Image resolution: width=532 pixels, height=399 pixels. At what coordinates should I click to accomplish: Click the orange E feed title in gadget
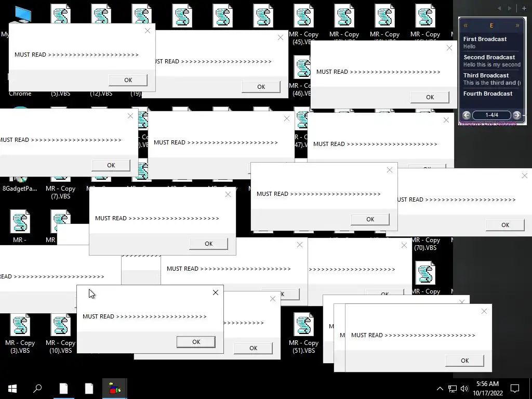click(491, 26)
